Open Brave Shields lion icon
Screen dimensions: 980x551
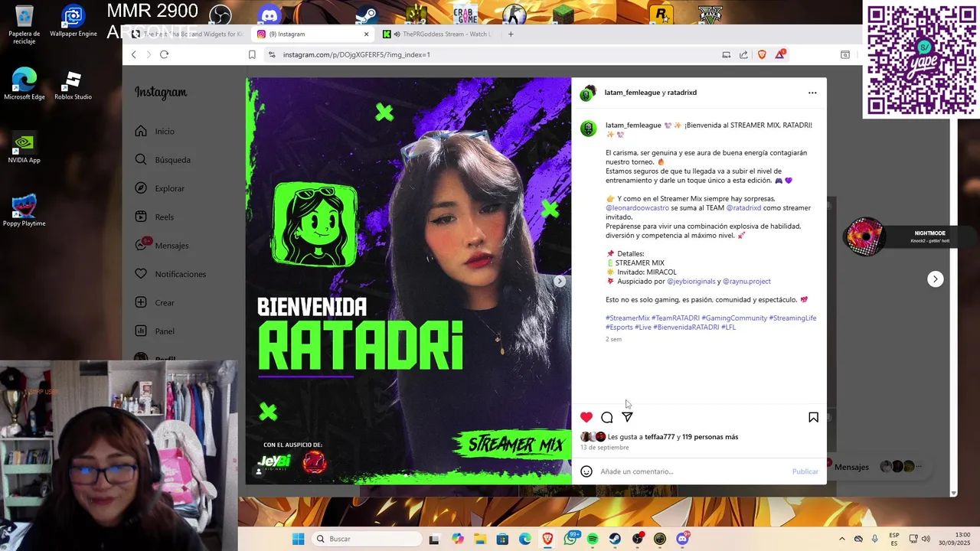click(x=762, y=54)
